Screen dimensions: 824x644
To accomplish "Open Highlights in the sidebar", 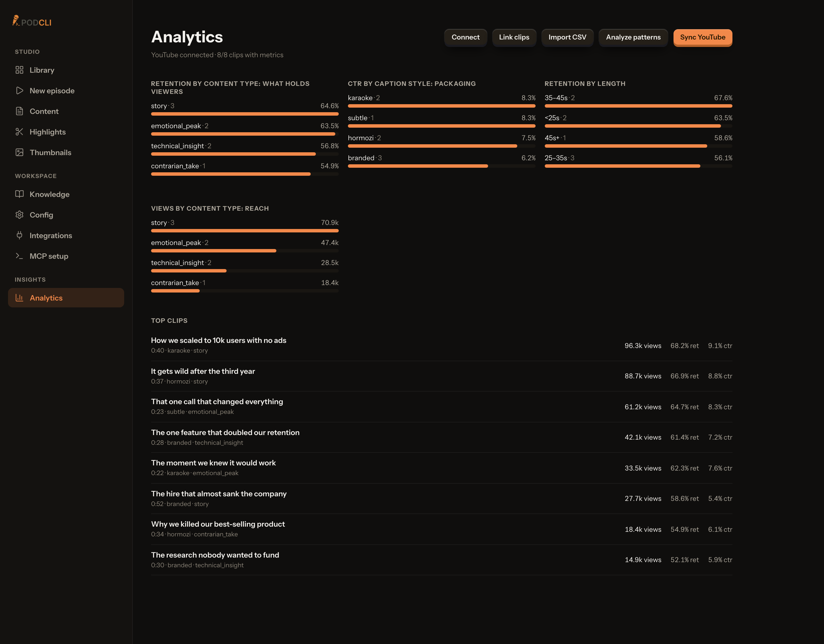I will (66, 132).
